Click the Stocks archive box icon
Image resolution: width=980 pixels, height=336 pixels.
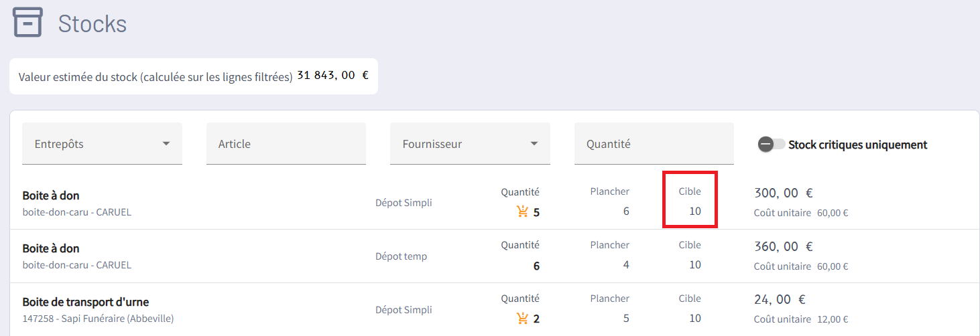coord(27,22)
